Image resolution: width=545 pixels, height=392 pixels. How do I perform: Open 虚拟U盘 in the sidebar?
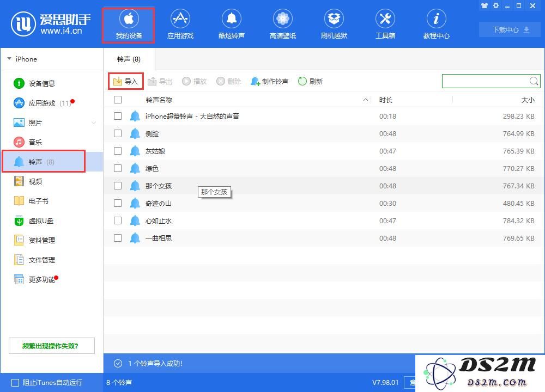[34, 221]
